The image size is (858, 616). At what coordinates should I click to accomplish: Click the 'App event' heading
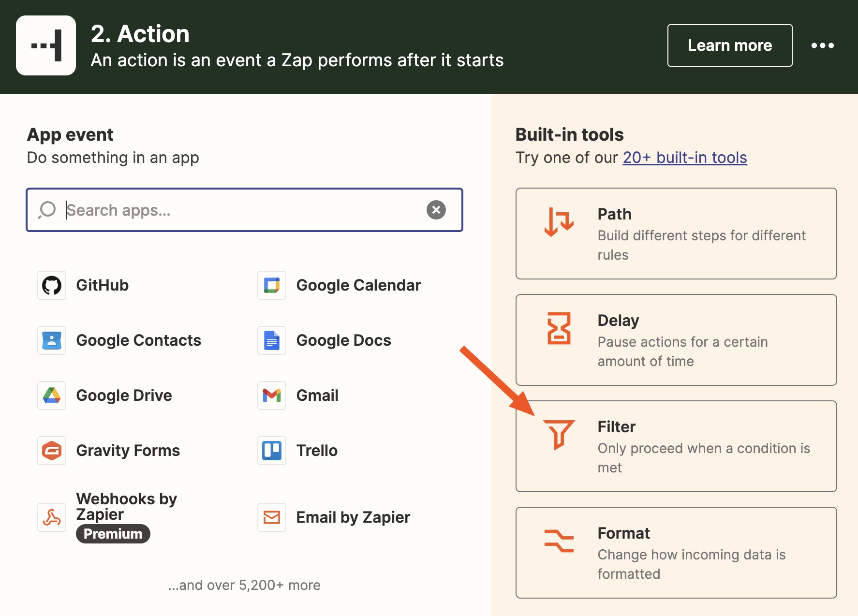[x=70, y=134]
